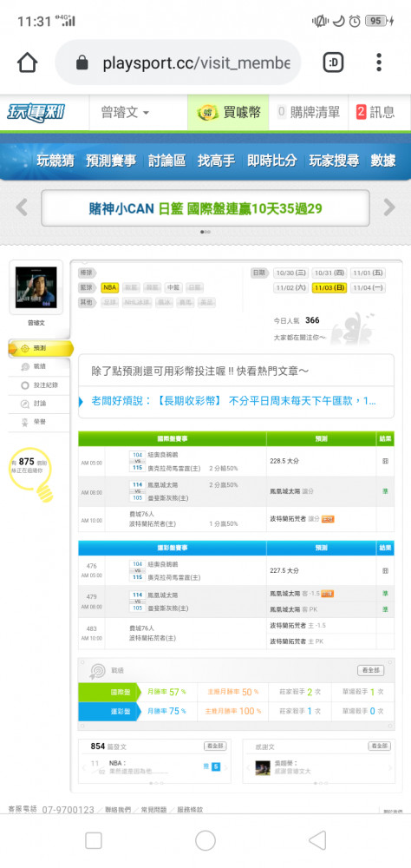Open the profile avatar thumbnail
The height and width of the screenshot is (868, 411).
[36, 287]
